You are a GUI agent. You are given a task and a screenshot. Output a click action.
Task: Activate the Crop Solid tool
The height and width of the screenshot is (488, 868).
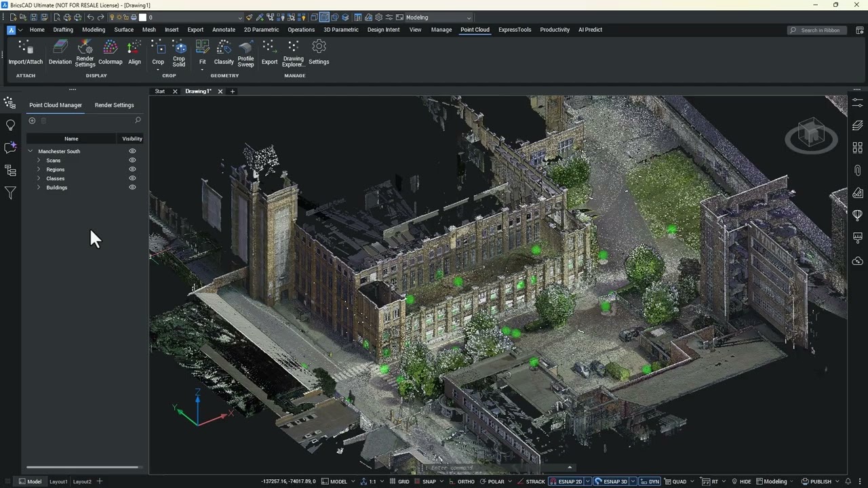[179, 53]
